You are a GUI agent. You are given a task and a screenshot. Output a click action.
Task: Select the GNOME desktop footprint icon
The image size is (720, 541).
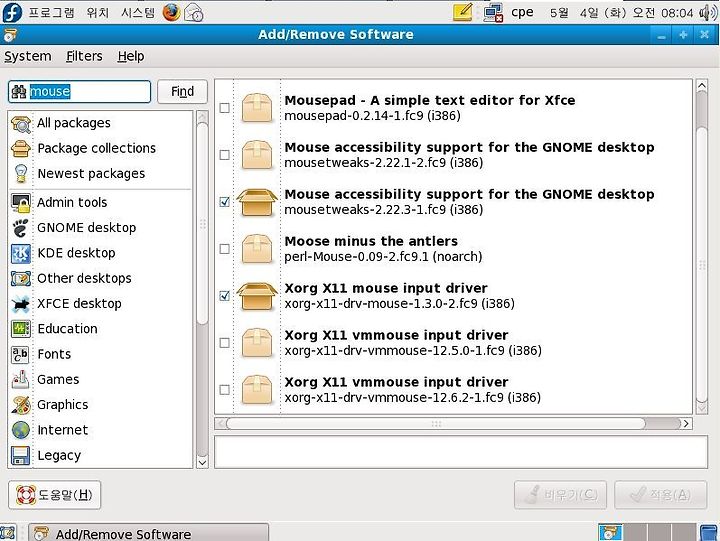point(21,228)
